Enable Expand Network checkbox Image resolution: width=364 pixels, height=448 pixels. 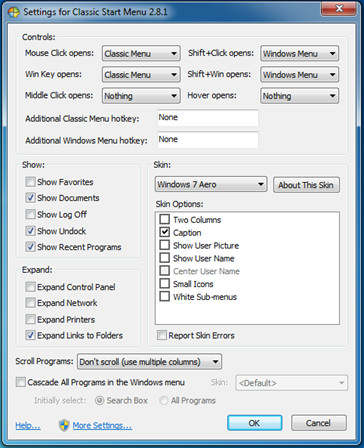(x=30, y=303)
